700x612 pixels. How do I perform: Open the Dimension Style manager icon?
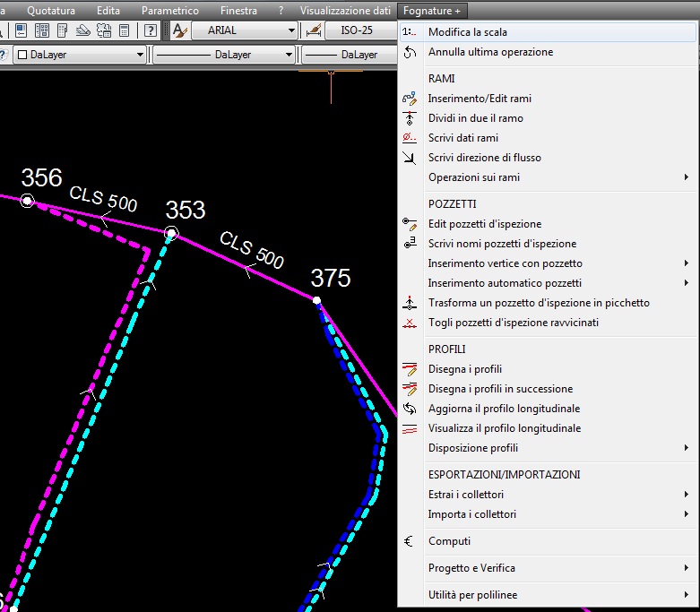tap(314, 30)
